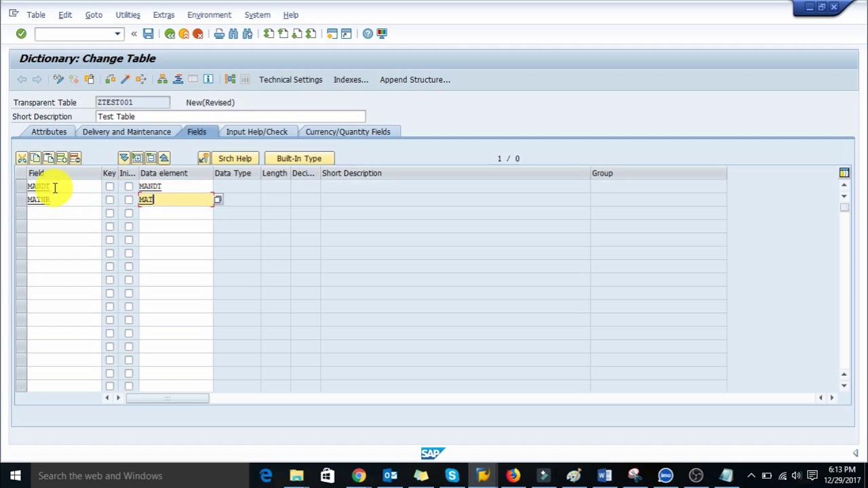This screenshot has width=868, height=488.
Task: Open the table configuration grid icon
Action: coord(844,173)
